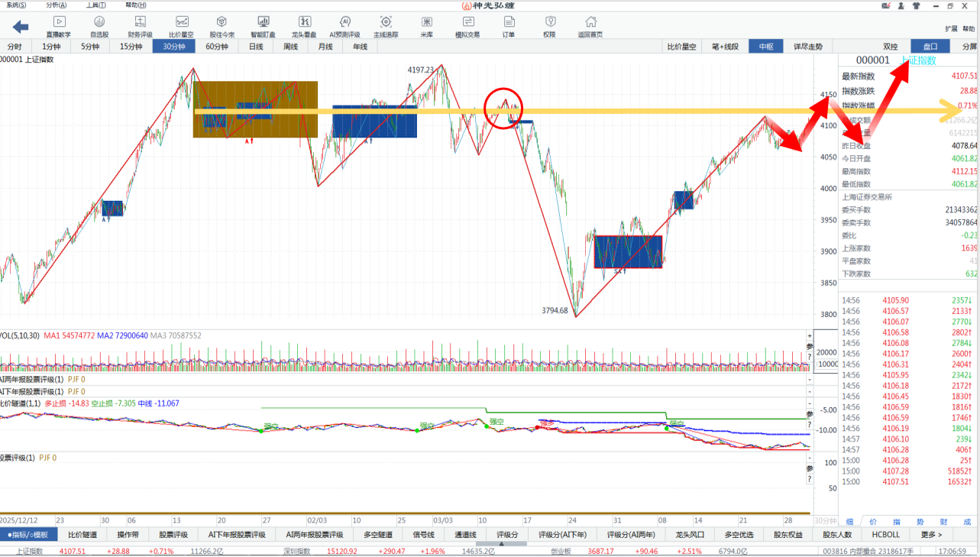Viewport: 980px width, 557px height.
Task: Click the 上证指数 name link in quote panel
Action: [918, 60]
